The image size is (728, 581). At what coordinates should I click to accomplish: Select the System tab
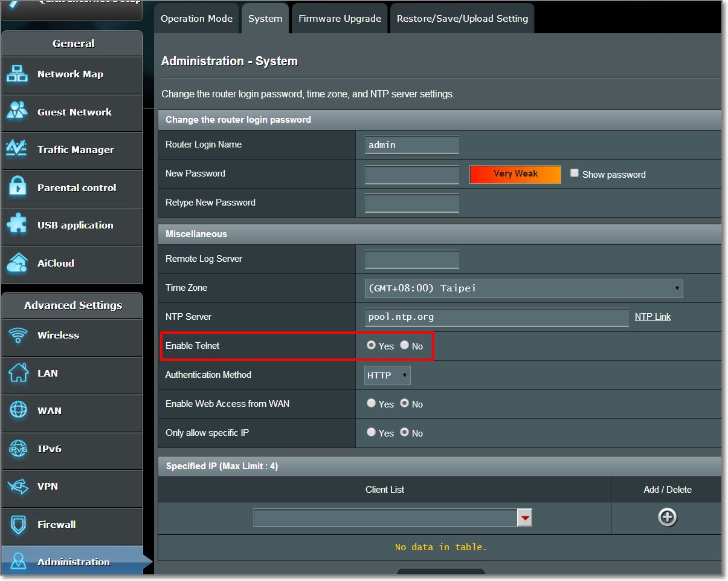265,19
